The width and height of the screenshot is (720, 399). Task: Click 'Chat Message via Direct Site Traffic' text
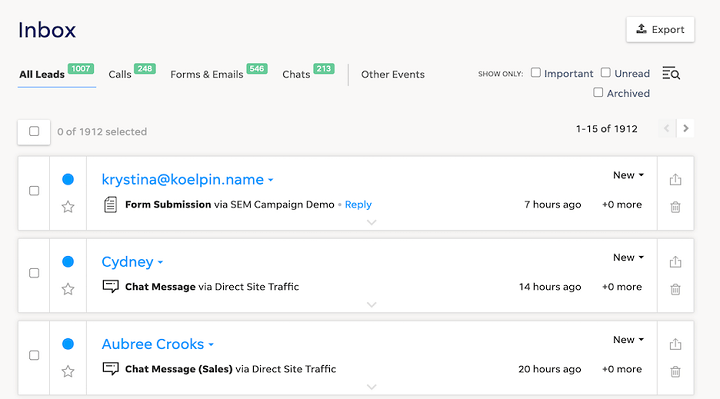click(x=212, y=287)
